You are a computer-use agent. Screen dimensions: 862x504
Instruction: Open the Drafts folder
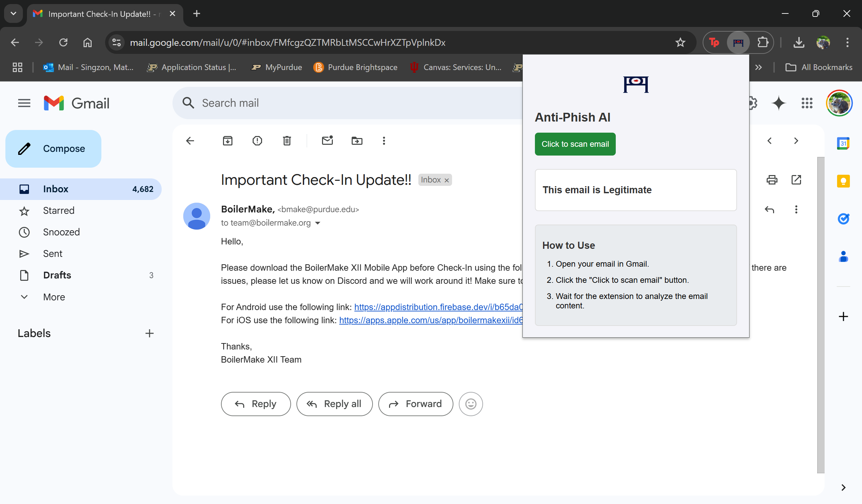pyautogui.click(x=57, y=275)
